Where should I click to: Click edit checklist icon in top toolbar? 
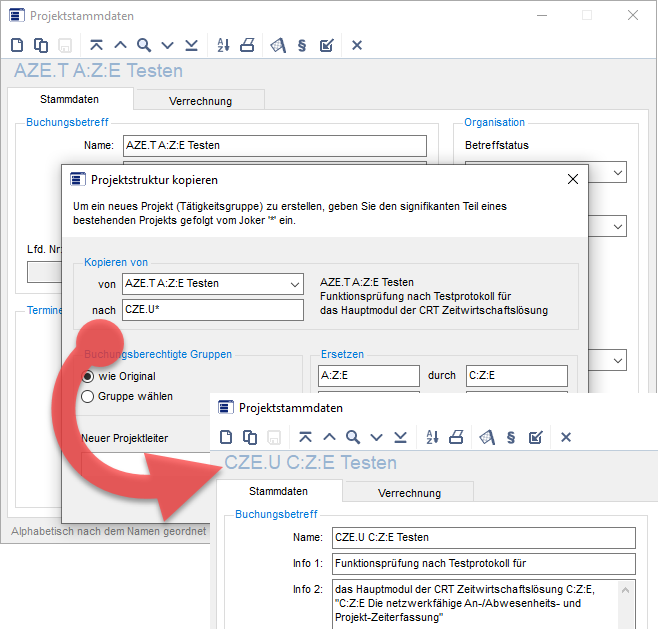tap(326, 45)
